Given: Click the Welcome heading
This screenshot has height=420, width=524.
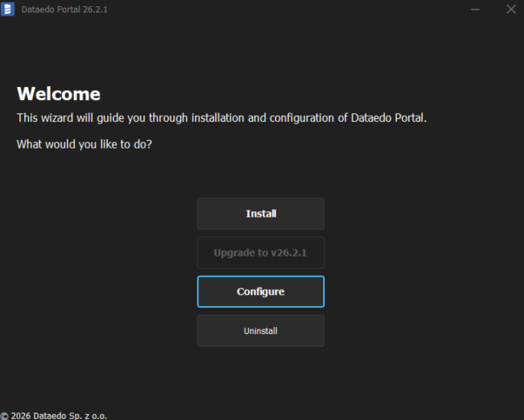Looking at the screenshot, I should point(58,94).
